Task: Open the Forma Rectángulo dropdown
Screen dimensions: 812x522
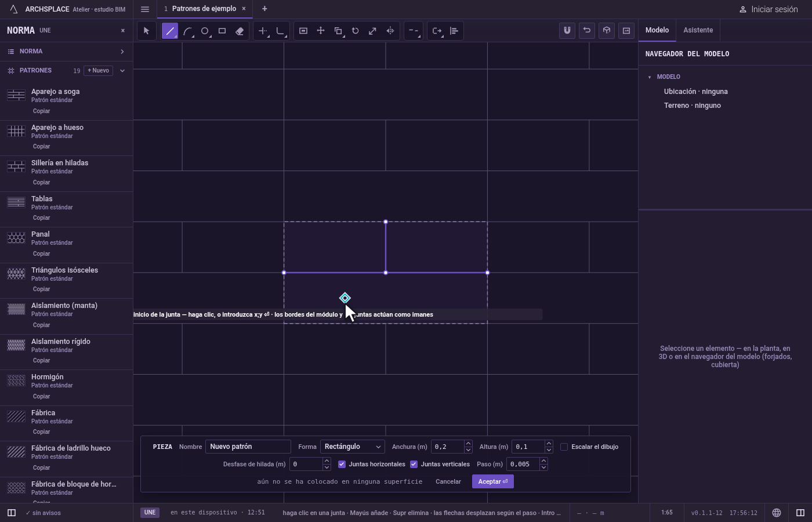Action: 352,447
